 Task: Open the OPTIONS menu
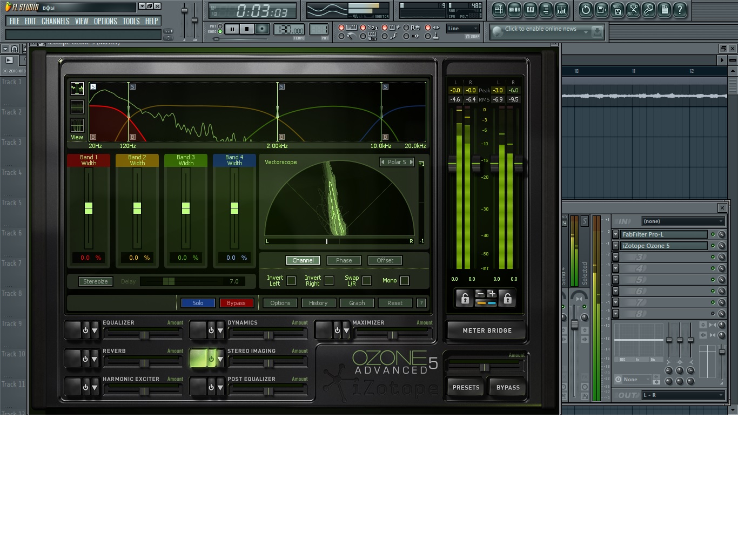105,21
